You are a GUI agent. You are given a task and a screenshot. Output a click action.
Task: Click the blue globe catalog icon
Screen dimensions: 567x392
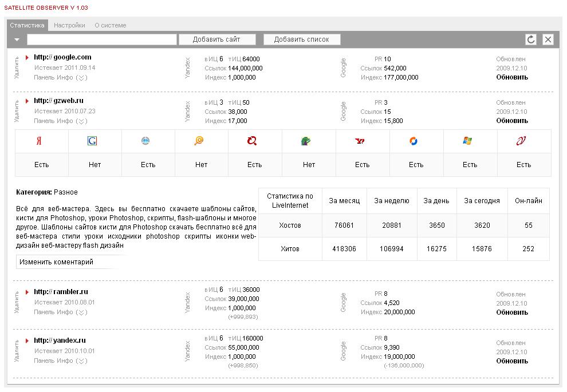coord(145,141)
